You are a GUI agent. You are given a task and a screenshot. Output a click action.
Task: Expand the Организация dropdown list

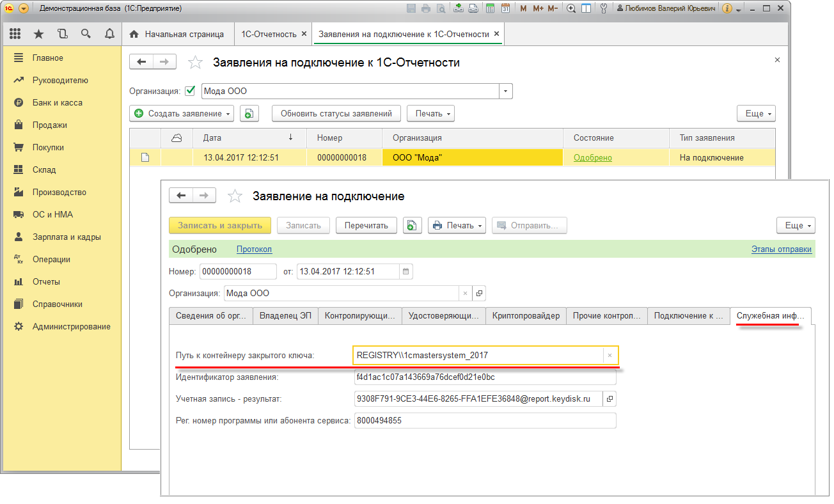click(x=505, y=91)
